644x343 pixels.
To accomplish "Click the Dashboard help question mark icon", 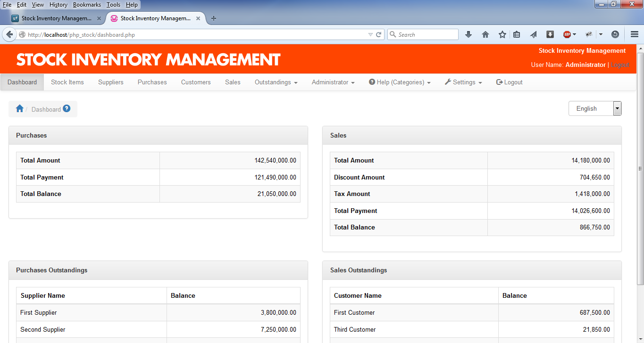I will click(67, 108).
